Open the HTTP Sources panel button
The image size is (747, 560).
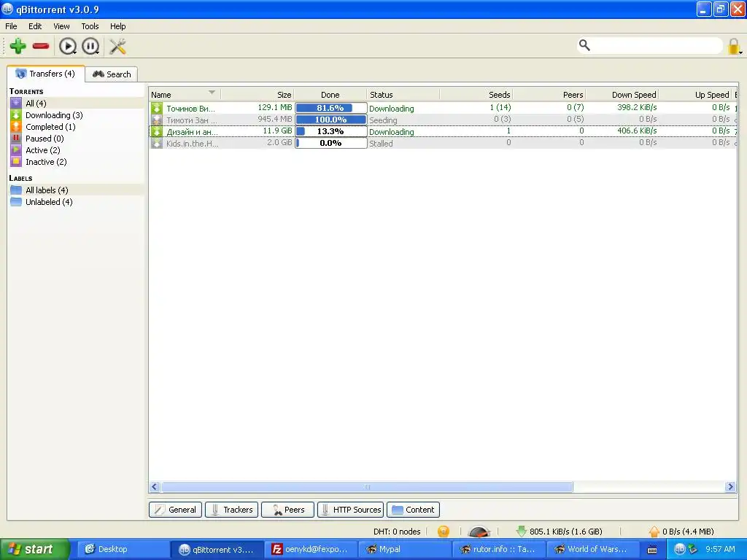click(x=351, y=510)
